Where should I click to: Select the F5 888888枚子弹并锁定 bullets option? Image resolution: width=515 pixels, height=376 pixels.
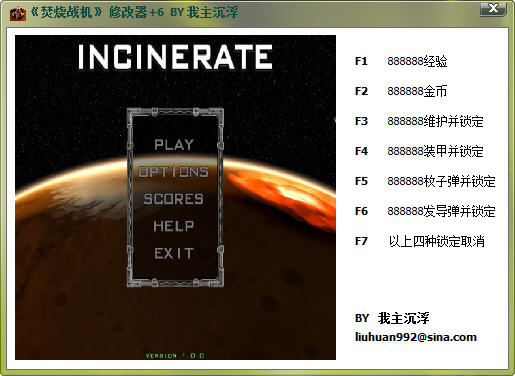click(425, 181)
